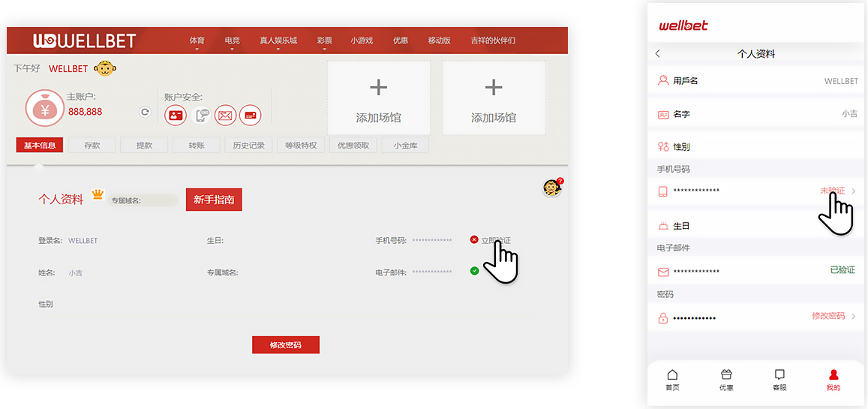Open the 移动版 menu
This screenshot has height=409, width=868.
440,41
